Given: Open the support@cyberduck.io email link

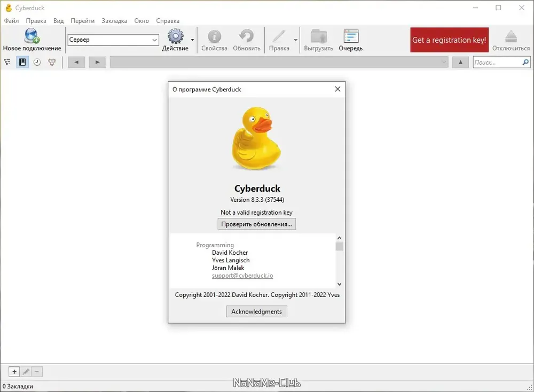Looking at the screenshot, I should [242, 276].
